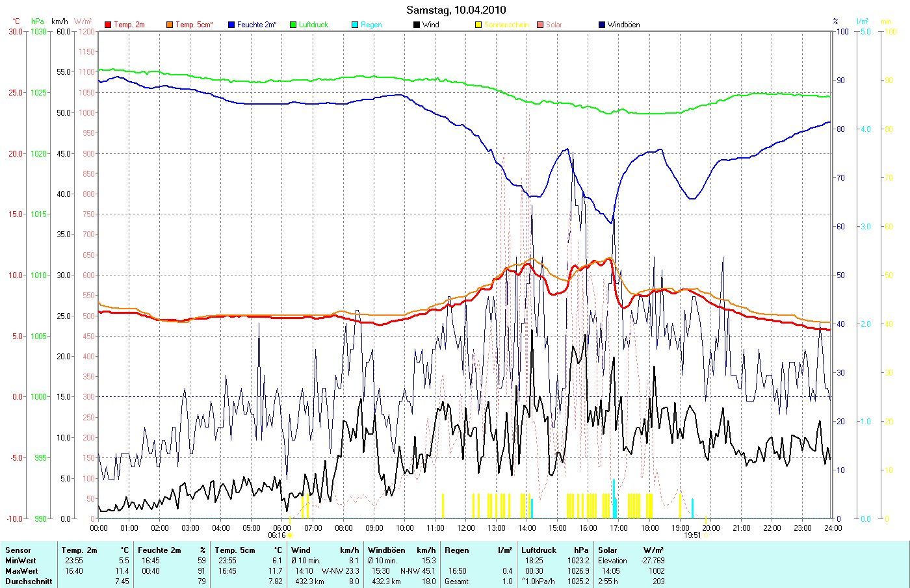Click the Sensor header in the table
The image size is (910, 588).
click(x=18, y=550)
